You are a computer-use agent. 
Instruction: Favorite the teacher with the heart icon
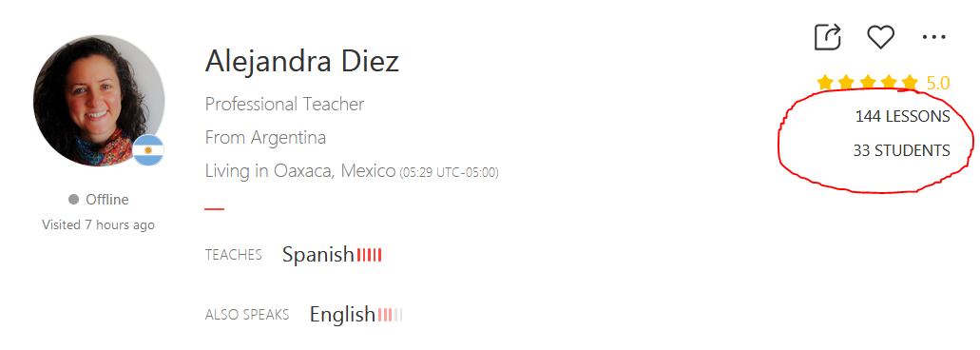[x=880, y=37]
